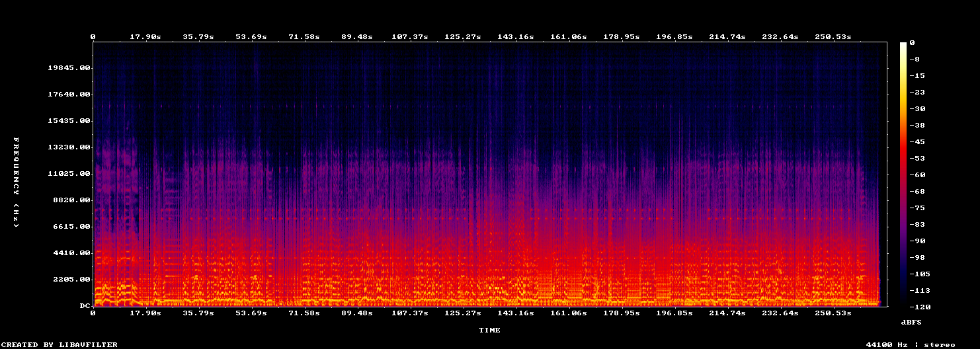Click 107.37s on the top time axis
The image size is (980, 349).
410,37
